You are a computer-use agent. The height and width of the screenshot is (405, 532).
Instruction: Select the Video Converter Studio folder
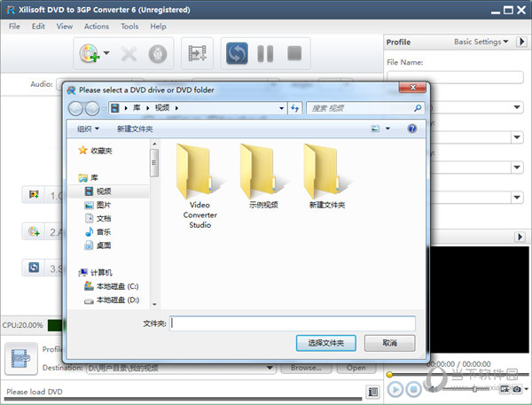click(199, 186)
